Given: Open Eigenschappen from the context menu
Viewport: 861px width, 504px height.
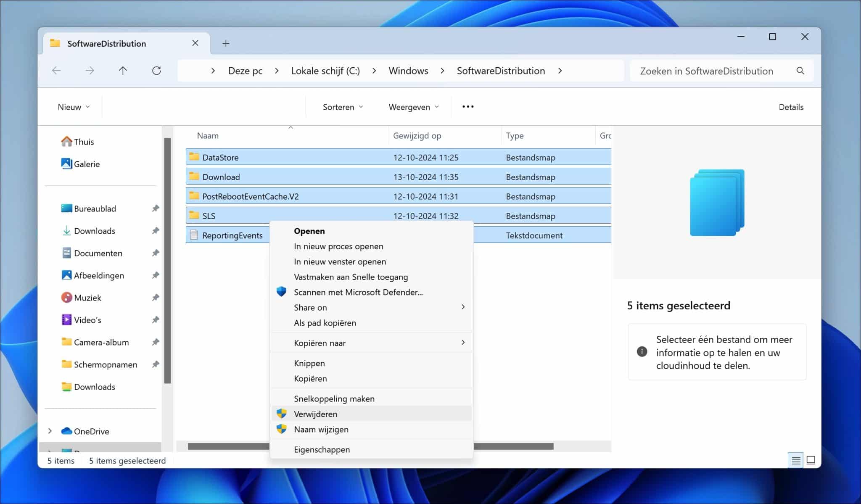Looking at the screenshot, I should pos(322,449).
